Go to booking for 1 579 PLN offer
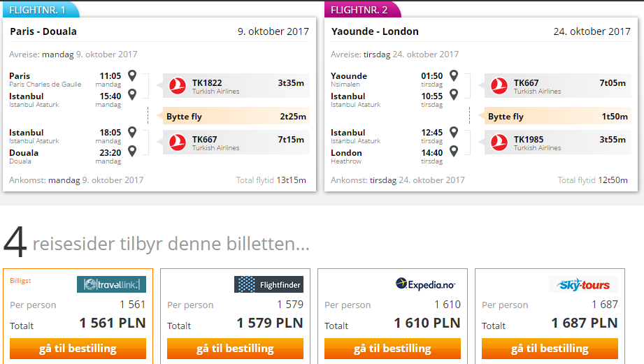The image size is (644, 364). (x=236, y=349)
